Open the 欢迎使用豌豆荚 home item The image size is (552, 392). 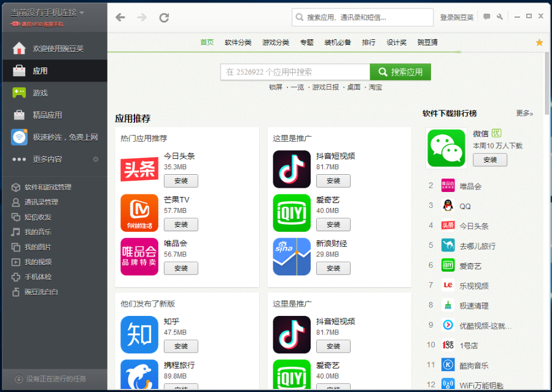55,48
